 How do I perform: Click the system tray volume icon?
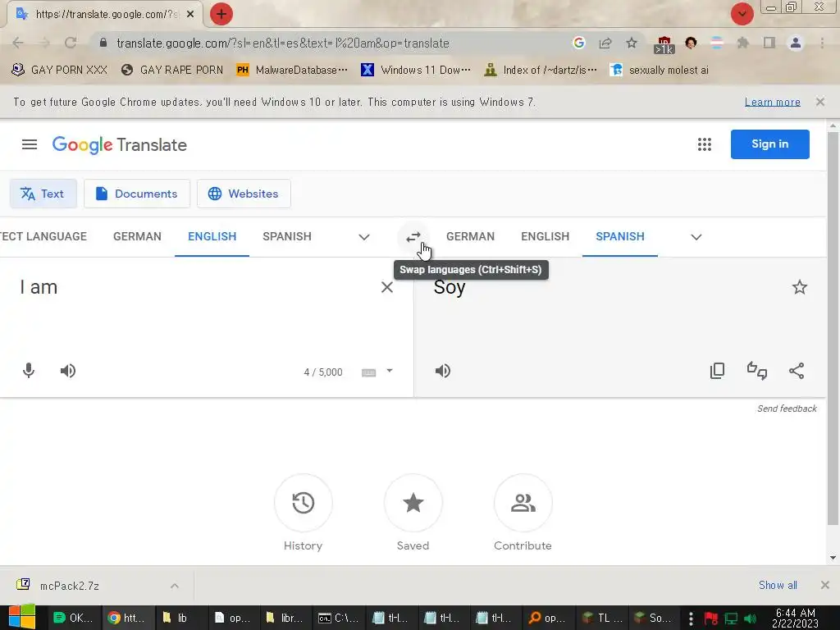(750, 619)
